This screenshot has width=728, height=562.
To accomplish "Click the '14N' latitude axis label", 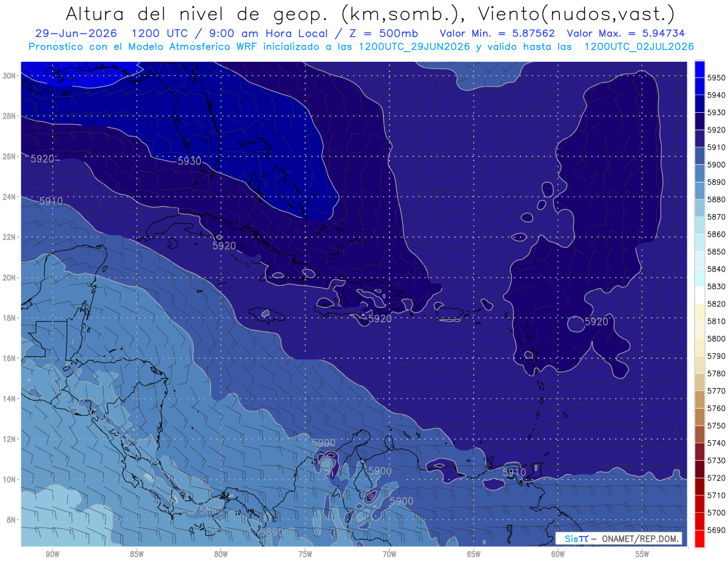I will pyautogui.click(x=9, y=399).
